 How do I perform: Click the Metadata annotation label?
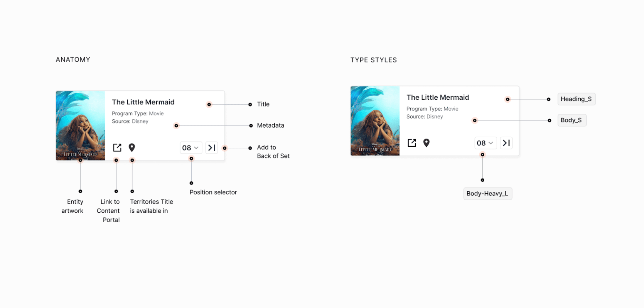pyautogui.click(x=270, y=125)
